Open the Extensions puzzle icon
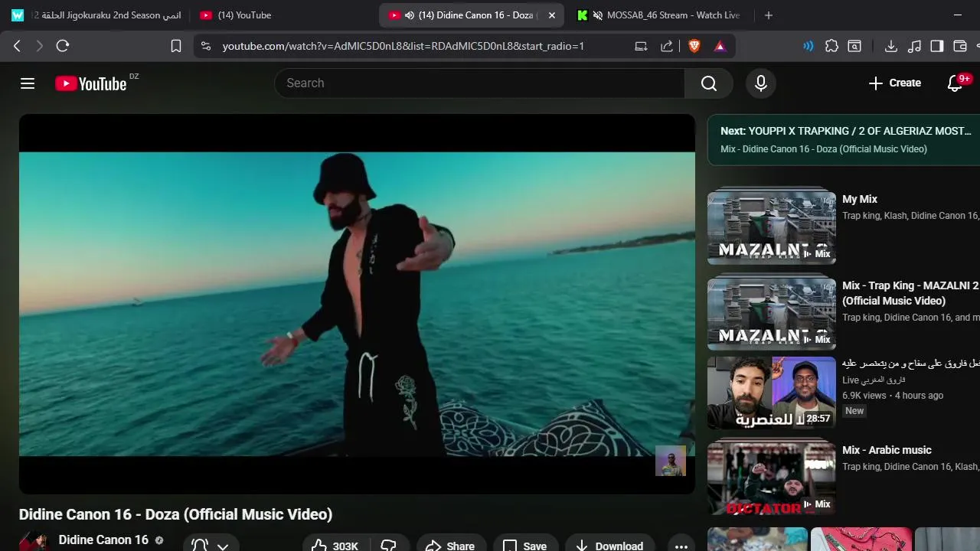This screenshot has width=980, height=551. pyautogui.click(x=831, y=46)
